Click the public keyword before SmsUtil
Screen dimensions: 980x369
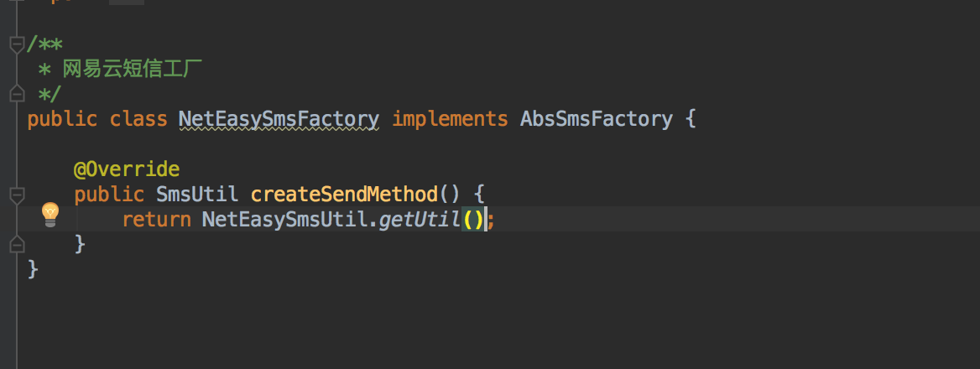(109, 195)
